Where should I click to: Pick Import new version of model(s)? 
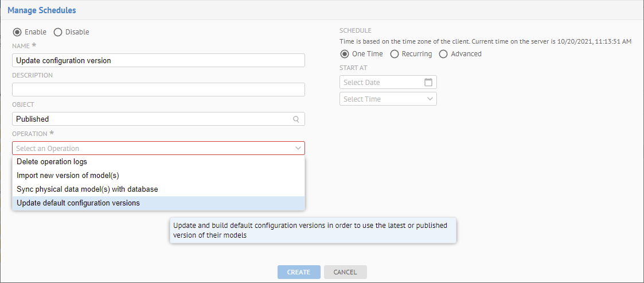point(68,176)
